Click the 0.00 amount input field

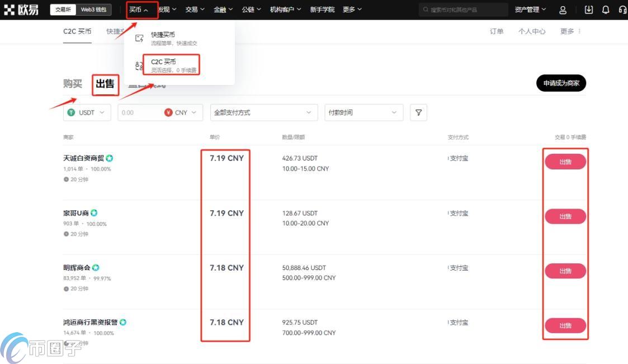(140, 112)
